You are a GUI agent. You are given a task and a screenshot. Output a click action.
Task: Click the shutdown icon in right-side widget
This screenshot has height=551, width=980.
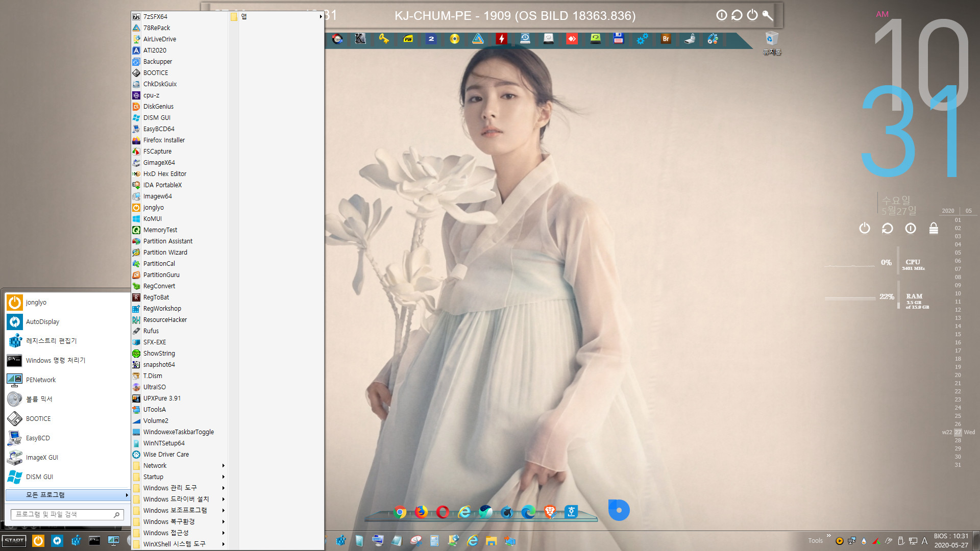point(864,228)
